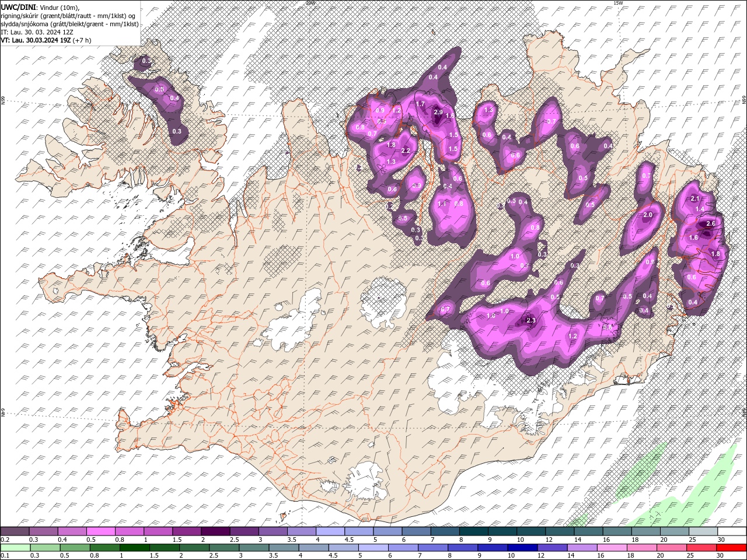Click the 'UWC/DINI' title text

18,6
